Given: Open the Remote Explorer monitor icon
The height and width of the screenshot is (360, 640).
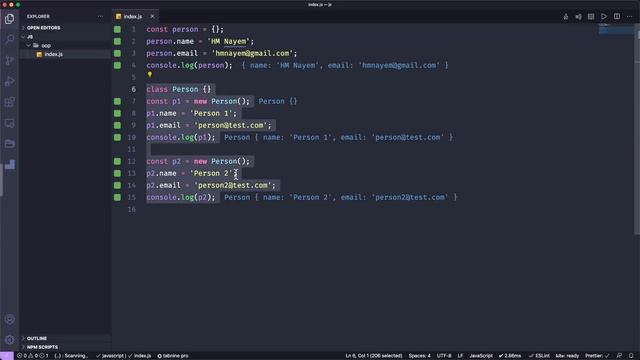Looking at the screenshot, I should click(x=9, y=123).
